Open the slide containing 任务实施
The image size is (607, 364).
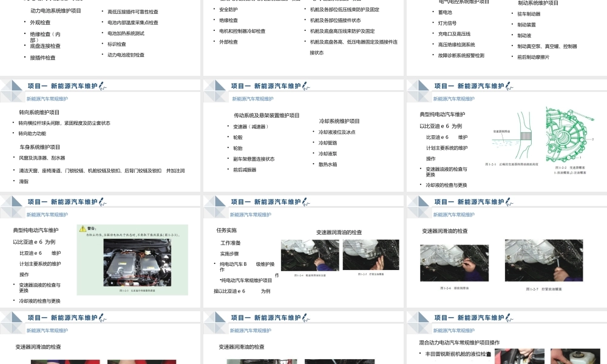303,251
